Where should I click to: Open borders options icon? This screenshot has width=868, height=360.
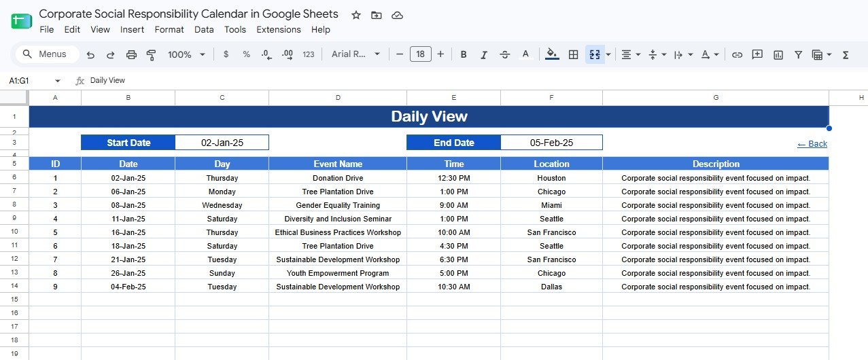click(573, 54)
